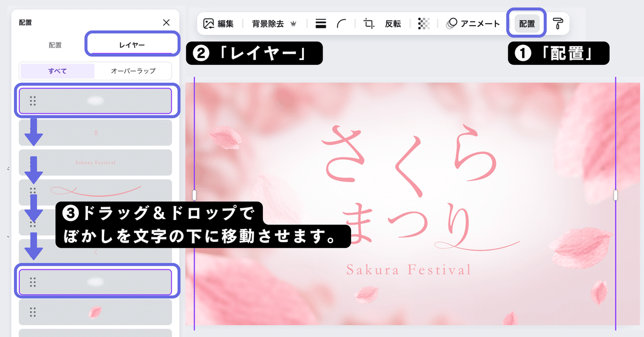Switch to the レイヤー tab

coord(132,45)
